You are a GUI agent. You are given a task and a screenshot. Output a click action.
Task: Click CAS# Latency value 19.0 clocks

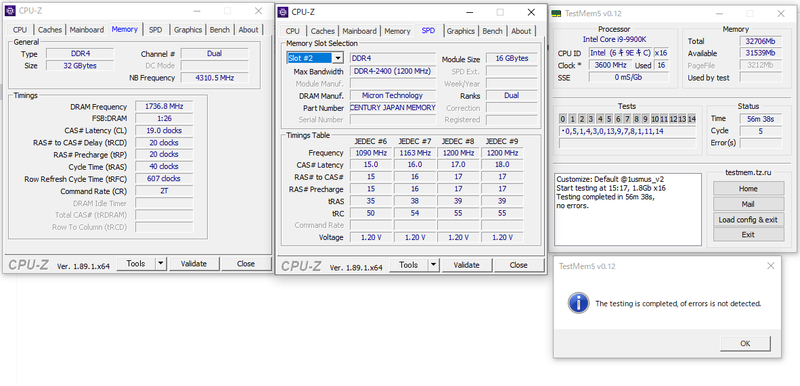click(x=164, y=131)
